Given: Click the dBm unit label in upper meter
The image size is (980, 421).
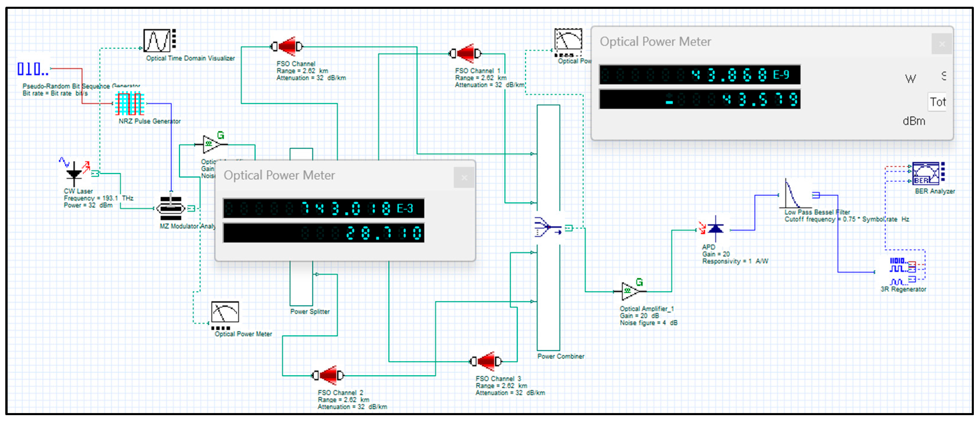Looking at the screenshot, I should coord(913,121).
